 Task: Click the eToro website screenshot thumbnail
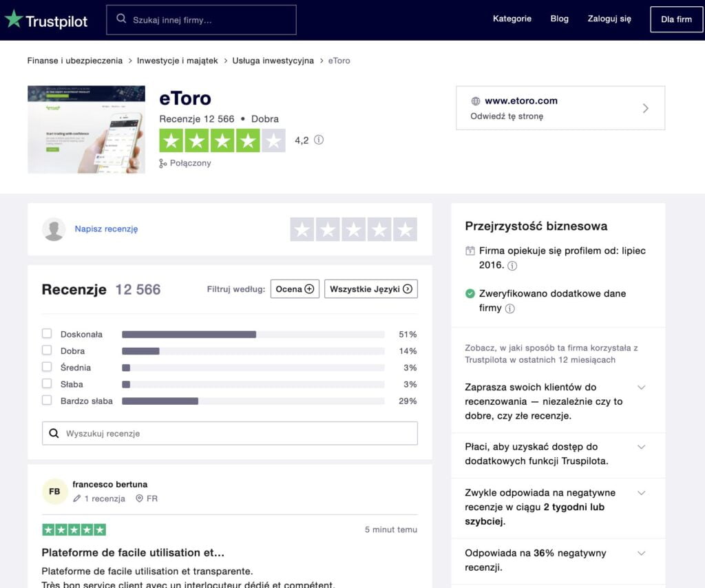[86, 129]
